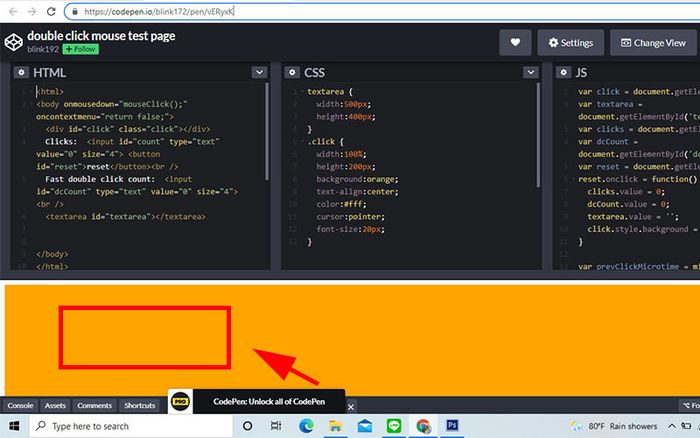
Task: Open the Assets tab
Action: click(x=55, y=405)
